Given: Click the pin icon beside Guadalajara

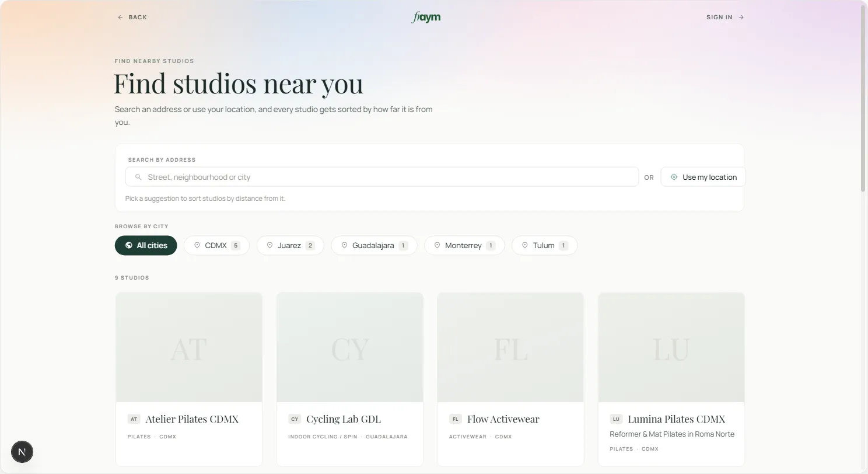Looking at the screenshot, I should pyautogui.click(x=344, y=245).
